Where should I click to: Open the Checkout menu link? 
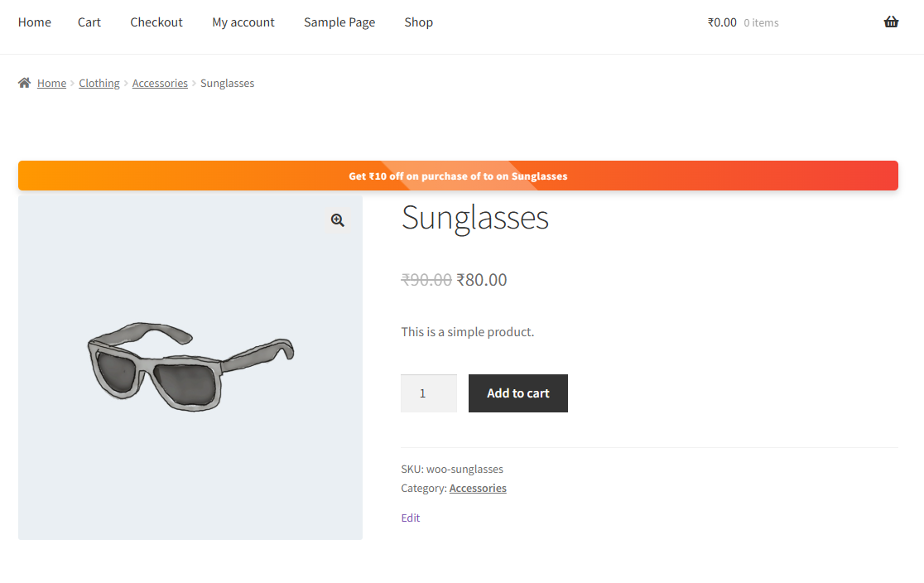[x=156, y=22]
